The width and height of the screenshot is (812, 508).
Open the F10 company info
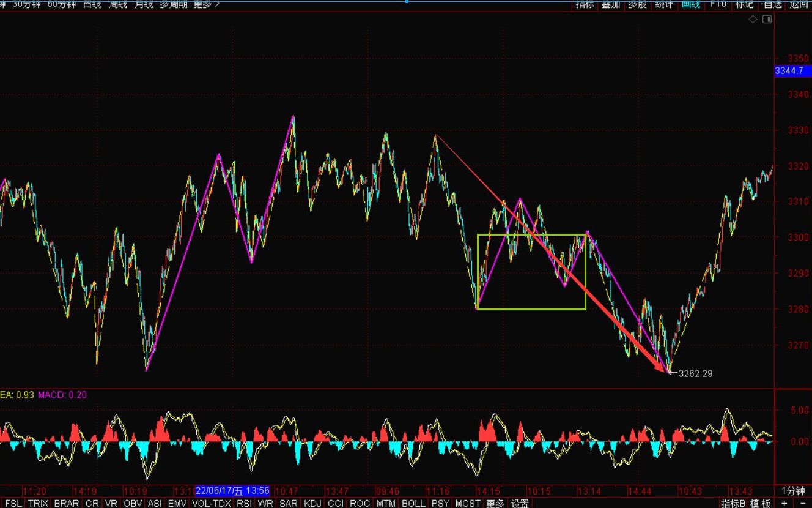pyautogui.click(x=718, y=4)
